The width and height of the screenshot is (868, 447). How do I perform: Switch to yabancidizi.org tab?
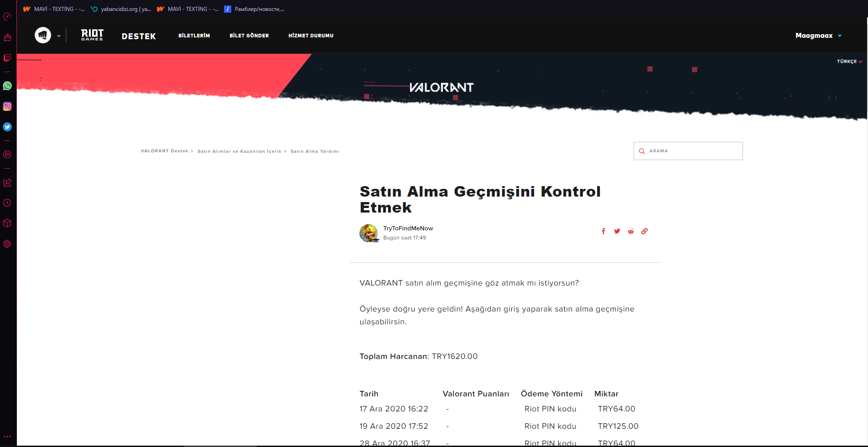tap(121, 9)
